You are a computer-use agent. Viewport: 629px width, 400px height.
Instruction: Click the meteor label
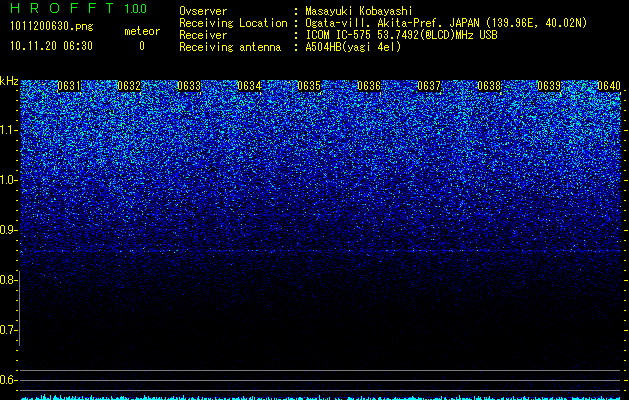(142, 31)
